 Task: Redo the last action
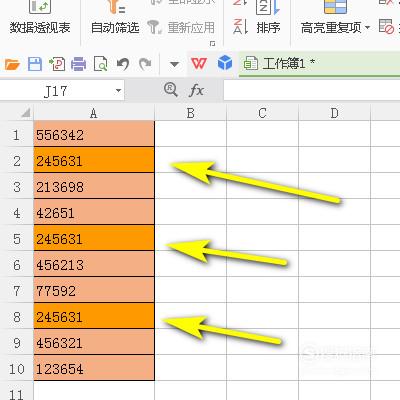point(145,64)
